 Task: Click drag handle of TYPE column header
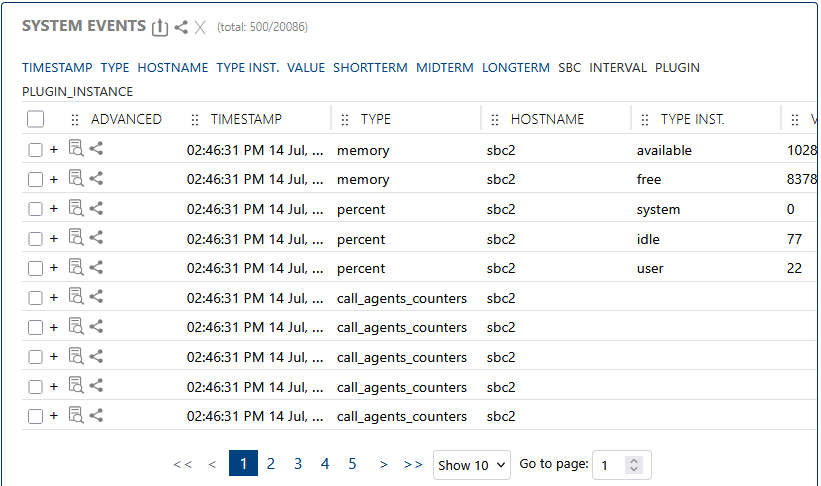[x=345, y=120]
